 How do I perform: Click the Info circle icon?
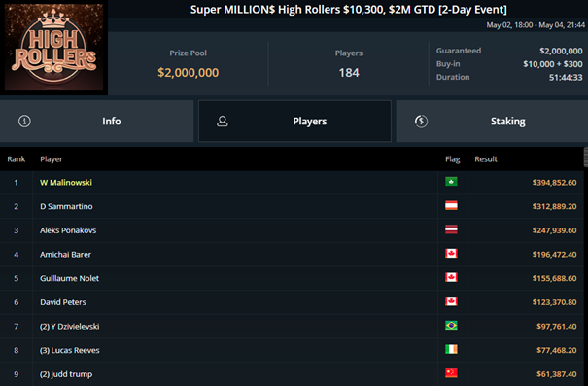pos(24,122)
